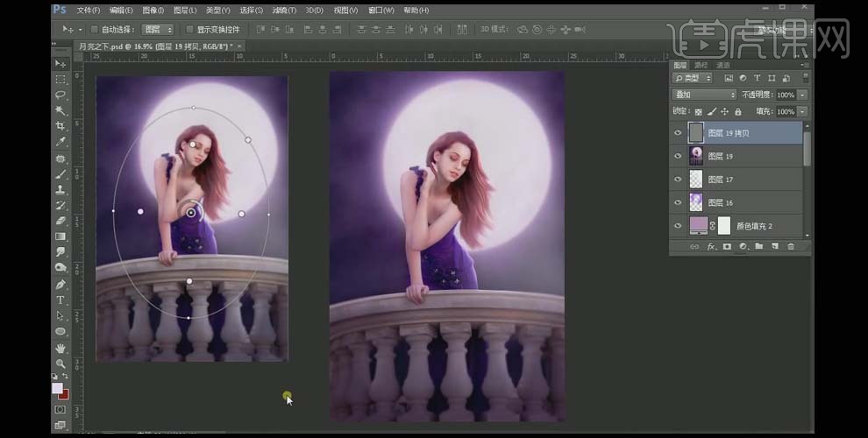Select the Clone Stamp tool

click(60, 190)
